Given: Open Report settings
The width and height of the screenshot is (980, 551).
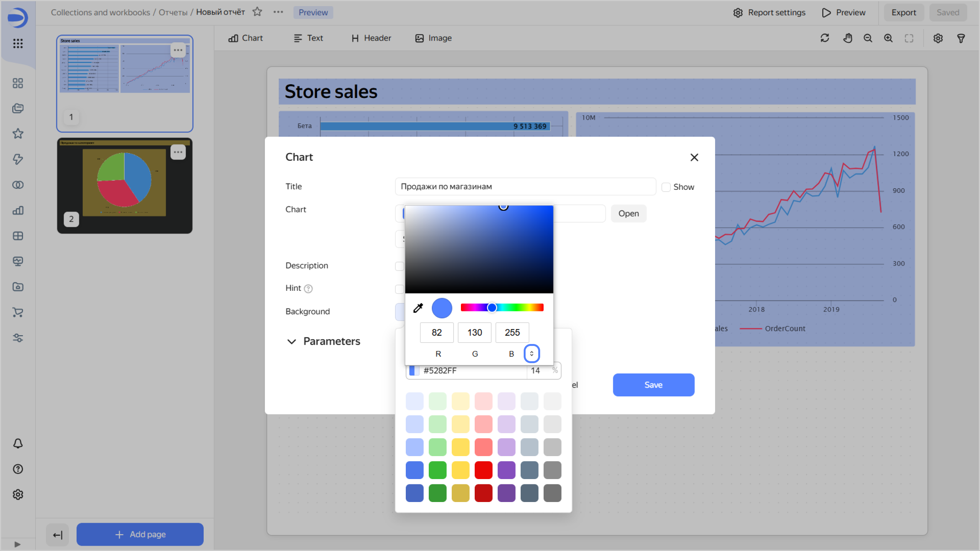Looking at the screenshot, I should tap(769, 12).
